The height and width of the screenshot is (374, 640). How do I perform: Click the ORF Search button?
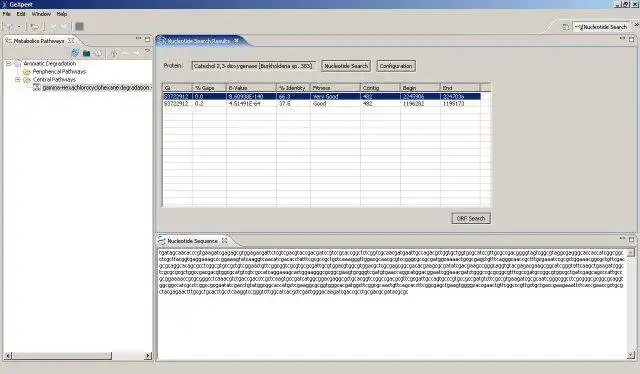click(x=471, y=218)
